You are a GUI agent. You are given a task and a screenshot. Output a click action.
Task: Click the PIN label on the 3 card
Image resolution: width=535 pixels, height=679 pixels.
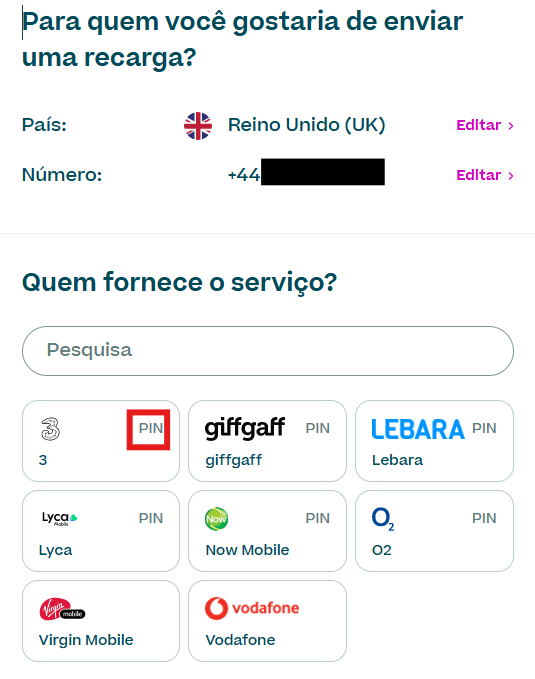(x=150, y=428)
